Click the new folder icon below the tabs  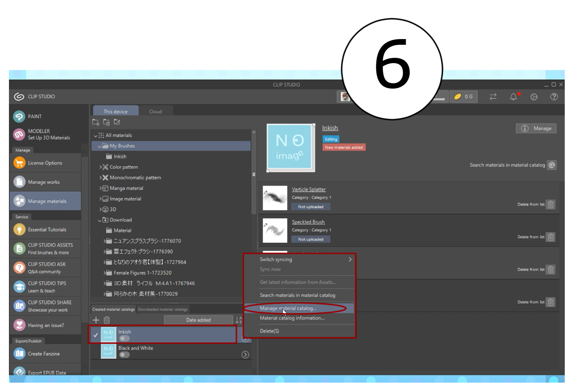(96, 122)
